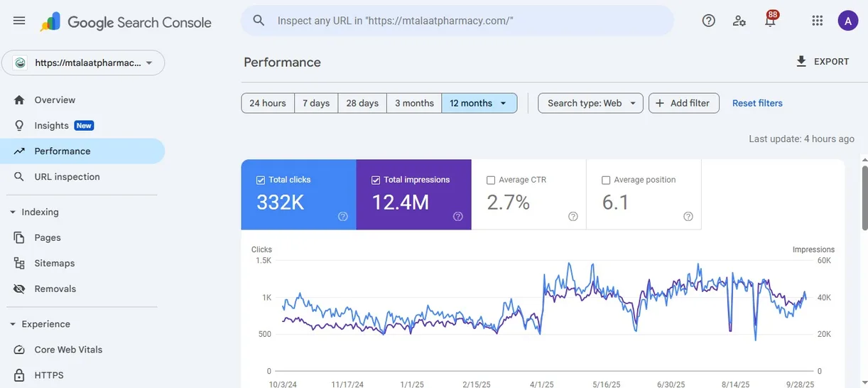Click the Add filter button

tap(684, 103)
